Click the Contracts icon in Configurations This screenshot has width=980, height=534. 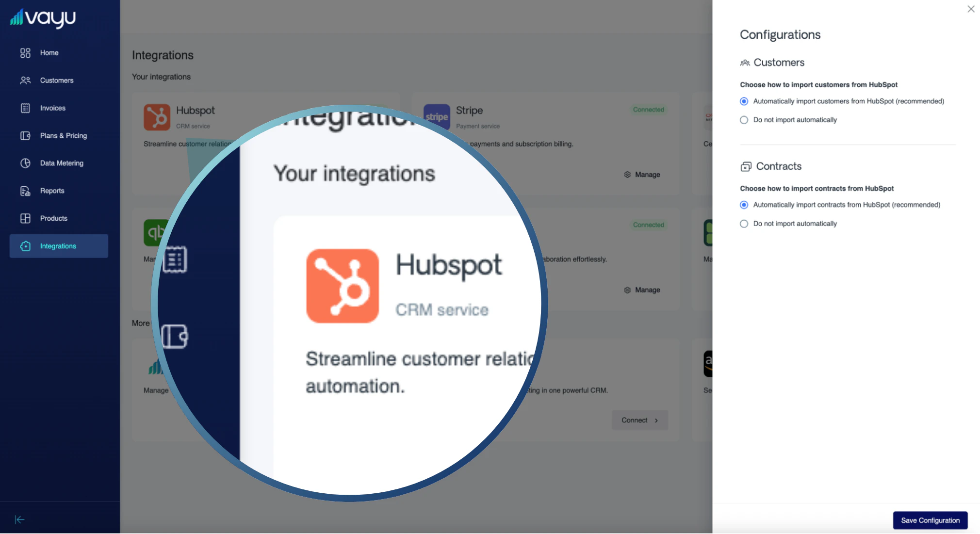[746, 167]
